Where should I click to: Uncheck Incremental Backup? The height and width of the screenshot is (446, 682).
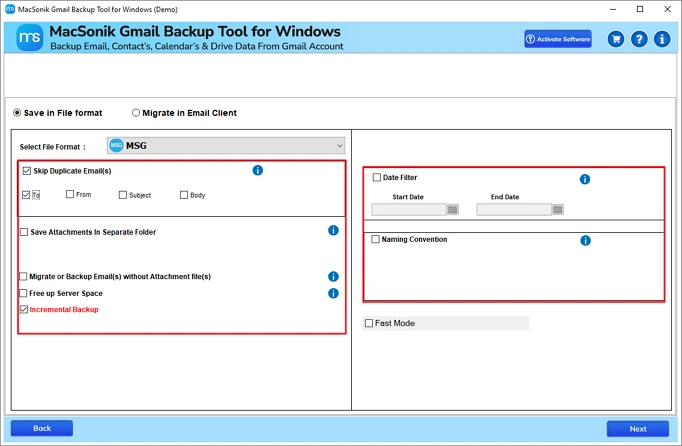[x=24, y=309]
